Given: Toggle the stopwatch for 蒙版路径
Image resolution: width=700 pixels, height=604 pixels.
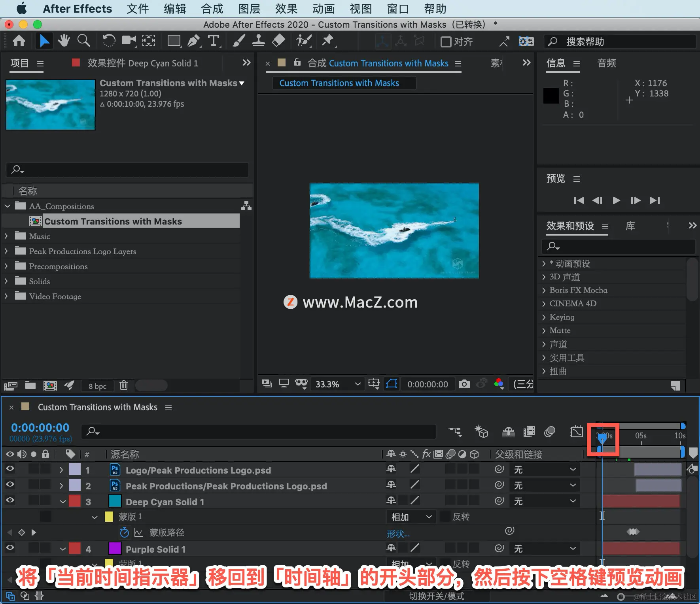Looking at the screenshot, I should 124,532.
